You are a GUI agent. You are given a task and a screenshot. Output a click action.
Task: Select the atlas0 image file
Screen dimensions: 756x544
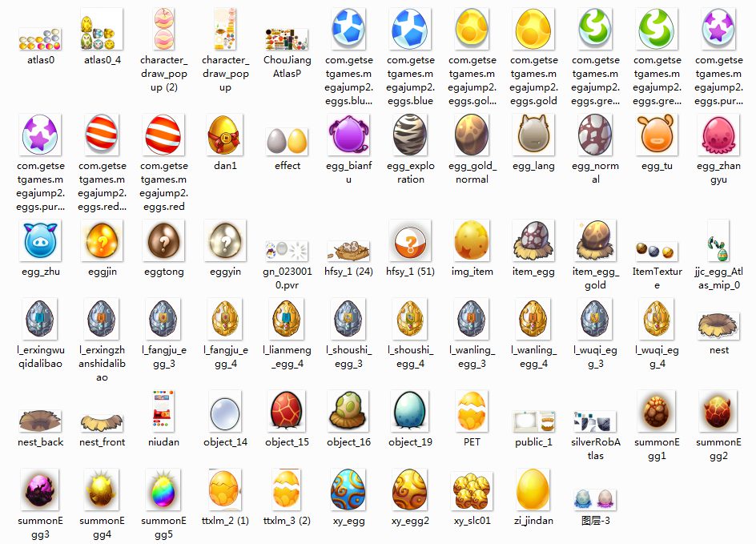point(40,38)
